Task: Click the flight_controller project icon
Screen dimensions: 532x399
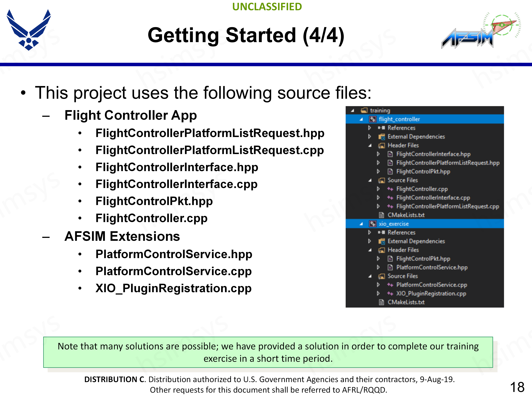Action: (373, 119)
